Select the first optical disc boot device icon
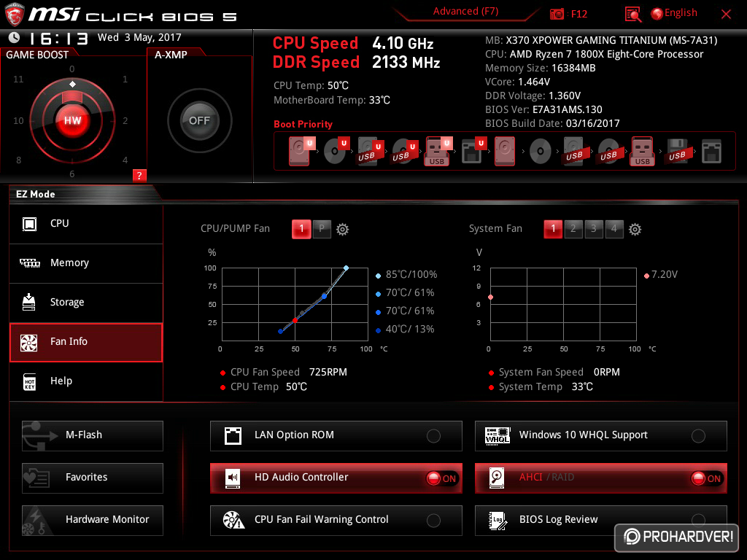The height and width of the screenshot is (560, 747). (x=335, y=151)
